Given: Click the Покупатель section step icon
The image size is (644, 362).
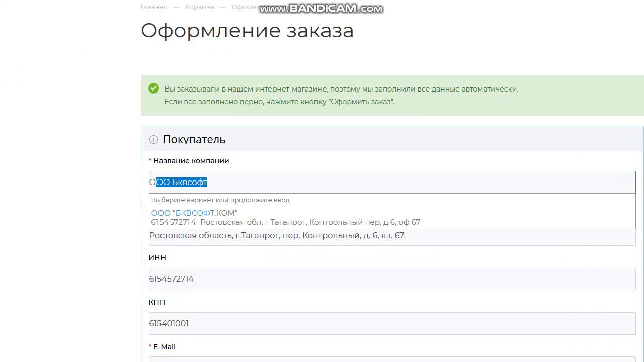Looking at the screenshot, I should click(x=153, y=140).
